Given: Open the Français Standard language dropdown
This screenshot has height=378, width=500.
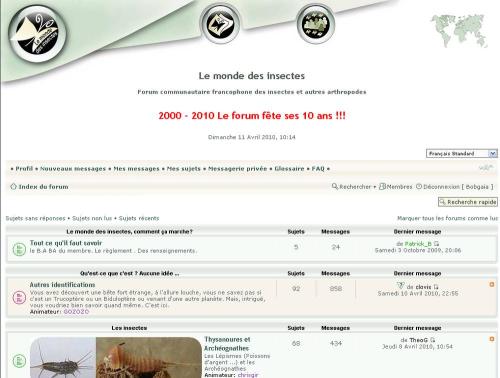Looking at the screenshot, I should (x=462, y=153).
